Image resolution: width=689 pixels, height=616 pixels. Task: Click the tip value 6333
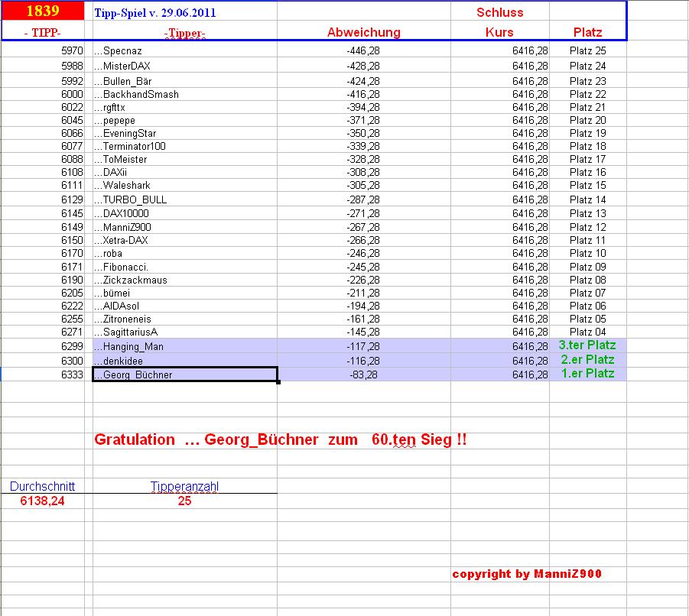click(x=72, y=374)
